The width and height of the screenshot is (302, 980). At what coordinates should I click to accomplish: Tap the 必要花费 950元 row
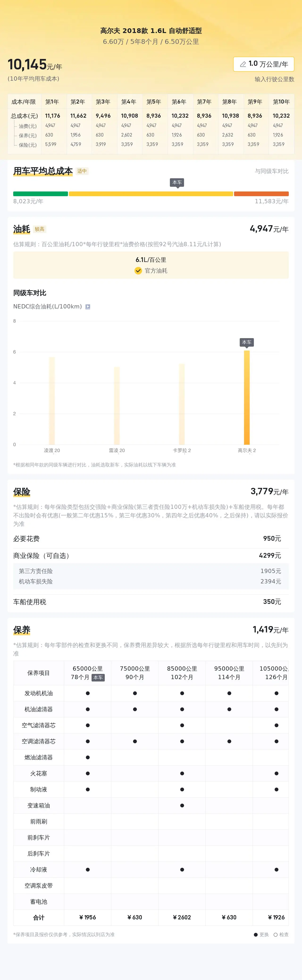click(x=151, y=539)
